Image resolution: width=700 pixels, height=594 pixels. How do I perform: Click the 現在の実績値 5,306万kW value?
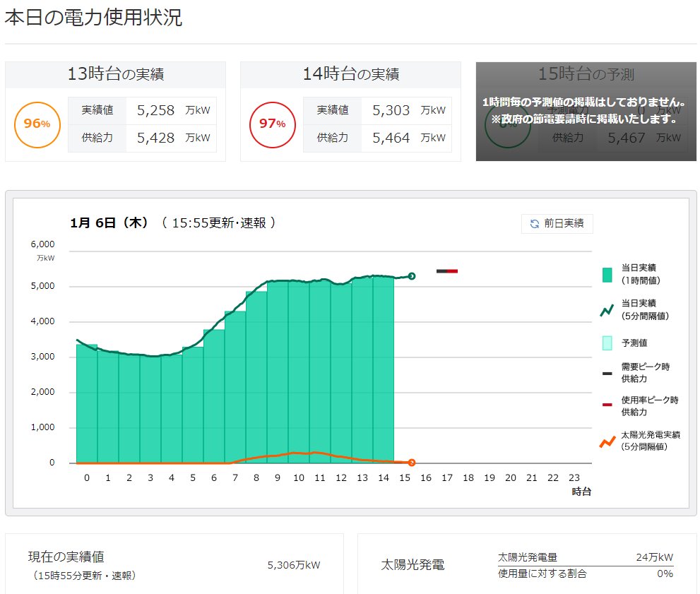pos(294,566)
